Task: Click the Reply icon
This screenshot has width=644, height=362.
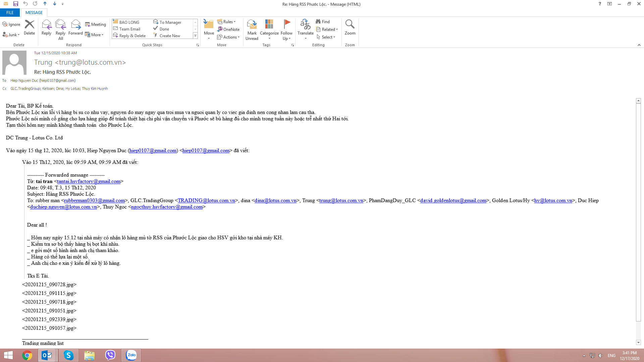Action: (x=46, y=27)
